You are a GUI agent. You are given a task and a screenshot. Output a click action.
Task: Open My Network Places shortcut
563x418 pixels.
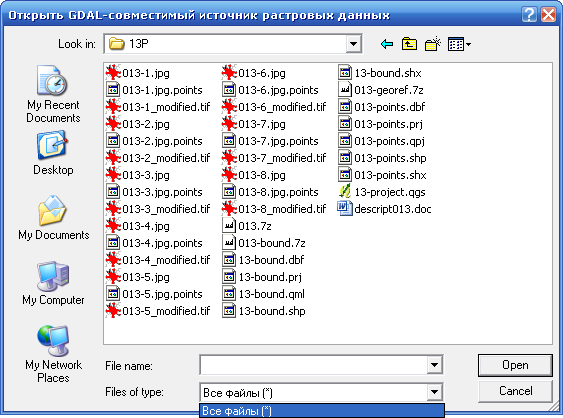53,355
